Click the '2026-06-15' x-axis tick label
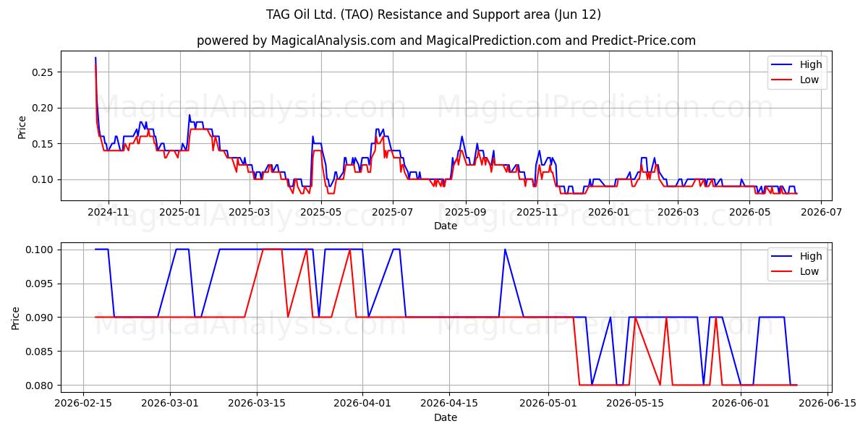868x434 pixels. pos(827,404)
